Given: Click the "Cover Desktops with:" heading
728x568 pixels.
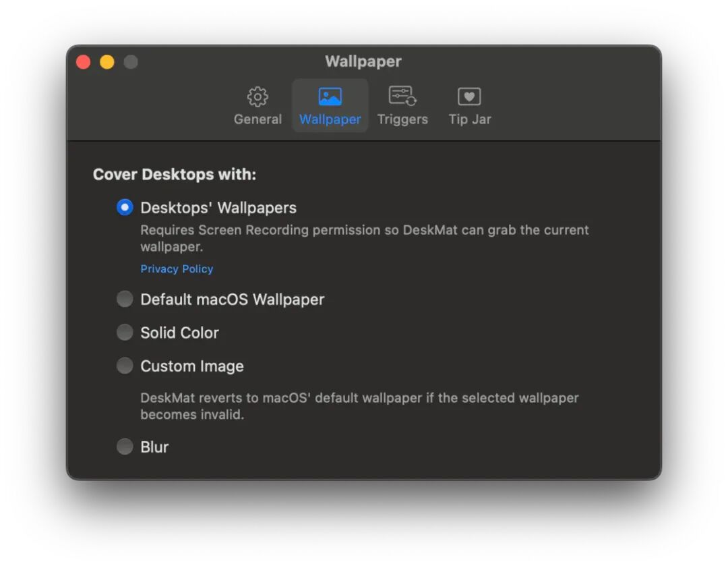Looking at the screenshot, I should 175,174.
